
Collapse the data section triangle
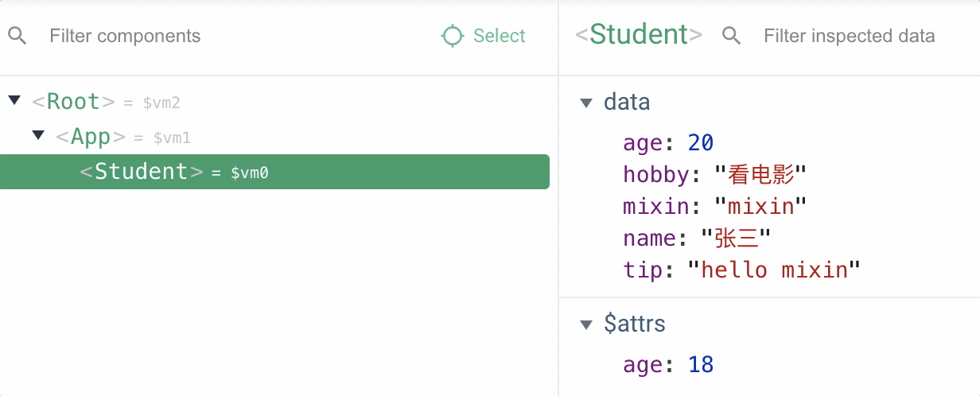coord(586,103)
